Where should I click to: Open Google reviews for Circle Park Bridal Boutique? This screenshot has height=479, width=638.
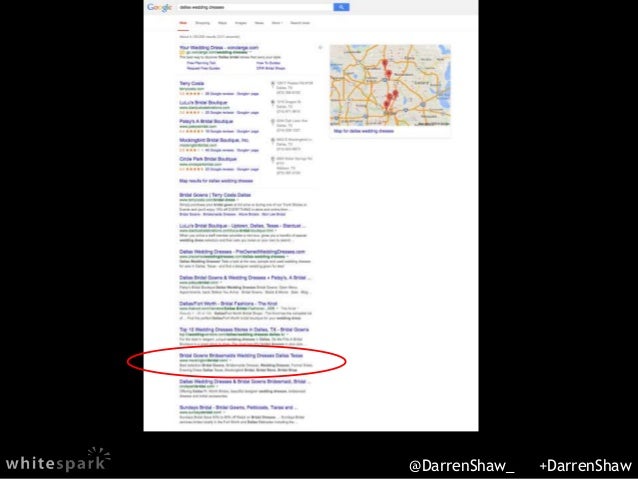(x=219, y=169)
